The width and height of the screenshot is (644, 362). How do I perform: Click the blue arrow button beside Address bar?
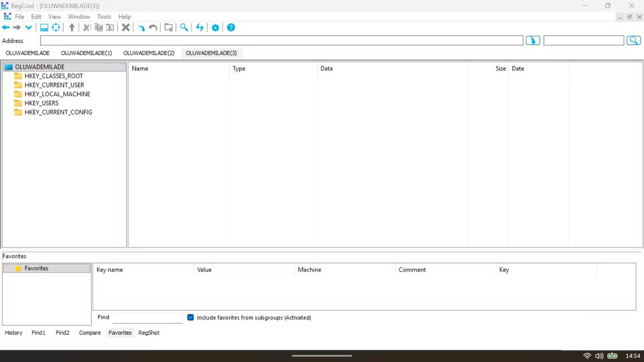click(x=533, y=40)
